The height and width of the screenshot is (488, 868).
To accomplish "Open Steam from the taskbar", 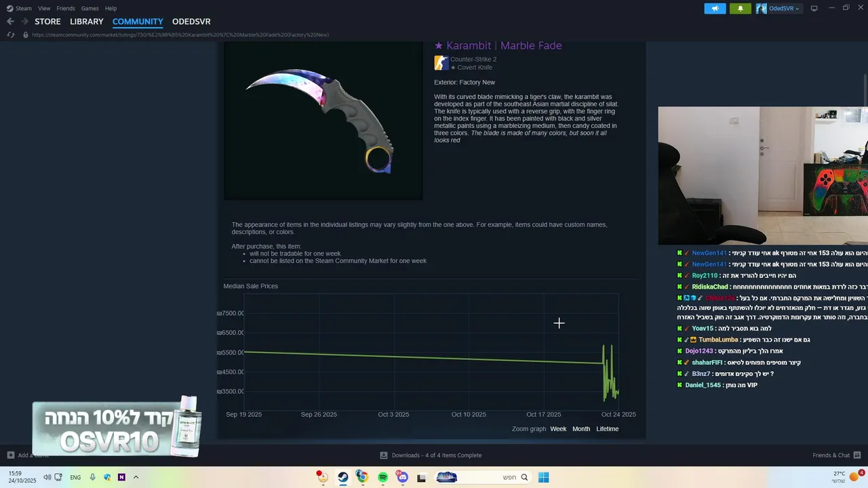I will [x=343, y=477].
